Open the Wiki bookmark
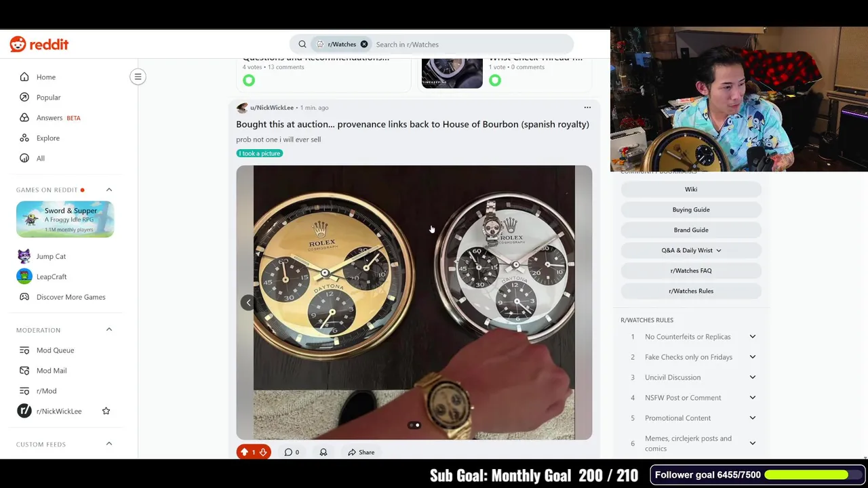 691,189
